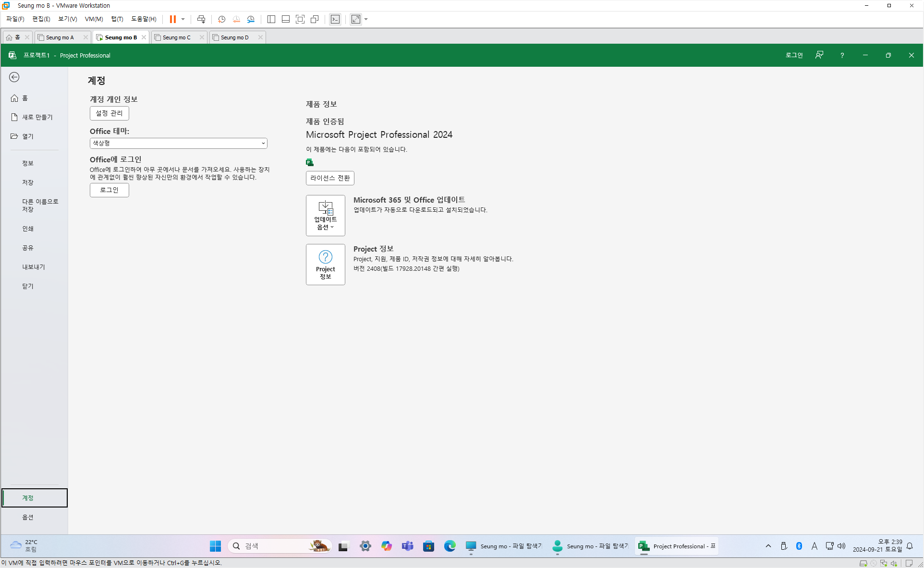This screenshot has height=568, width=924.
Task: Open the VM(M) menu
Action: (x=94, y=19)
